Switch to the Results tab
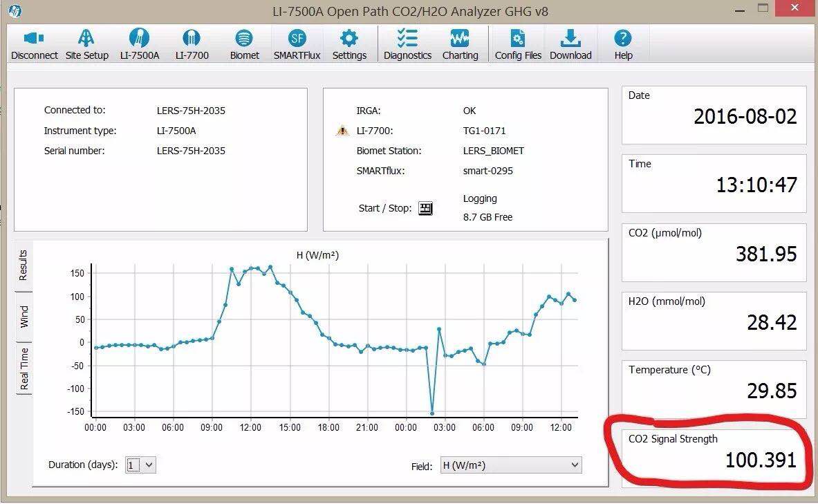This screenshot has height=504, width=818. coord(24,265)
